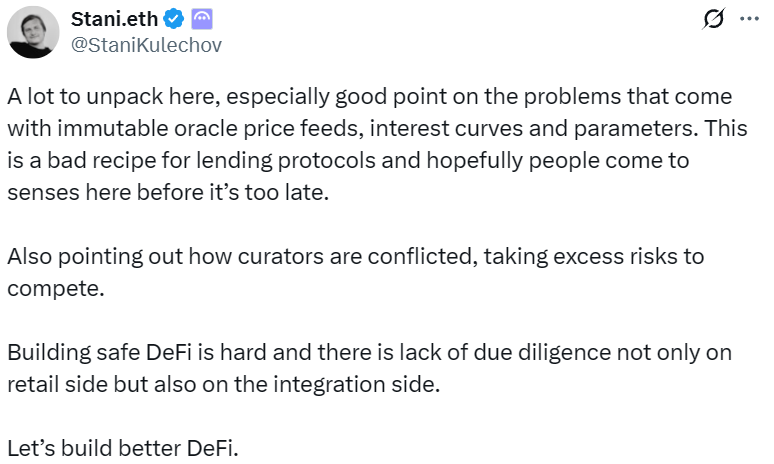Open the three-dot more options menu
774x464 pixels.
(748, 19)
